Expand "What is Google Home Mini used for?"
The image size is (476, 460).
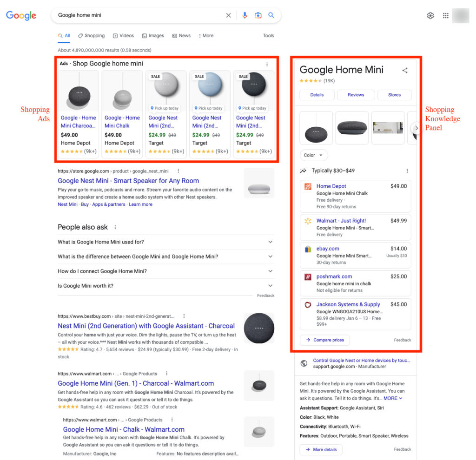(166, 242)
